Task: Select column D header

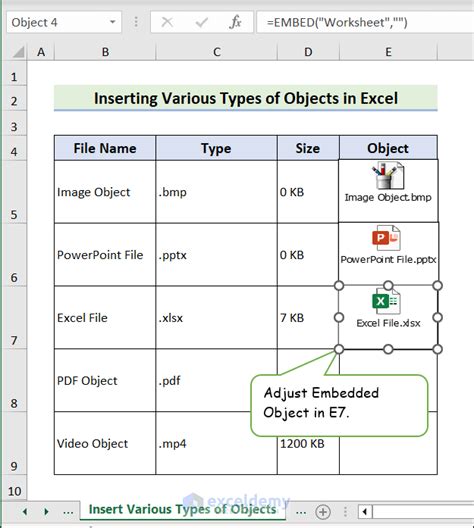Action: coord(308,52)
